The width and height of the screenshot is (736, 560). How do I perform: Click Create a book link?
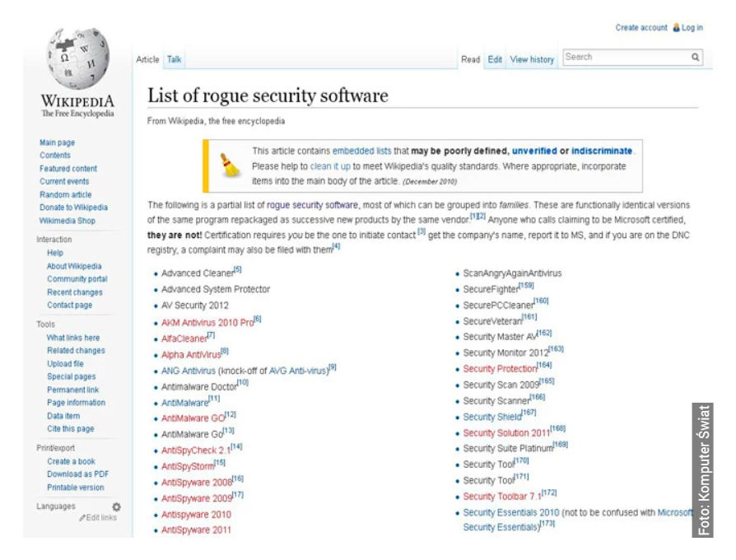coord(71,461)
